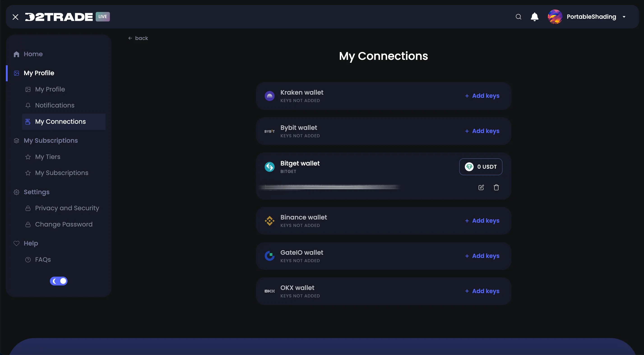Click the My Subscriptions layers icon
Image resolution: width=644 pixels, height=355 pixels.
[16, 141]
